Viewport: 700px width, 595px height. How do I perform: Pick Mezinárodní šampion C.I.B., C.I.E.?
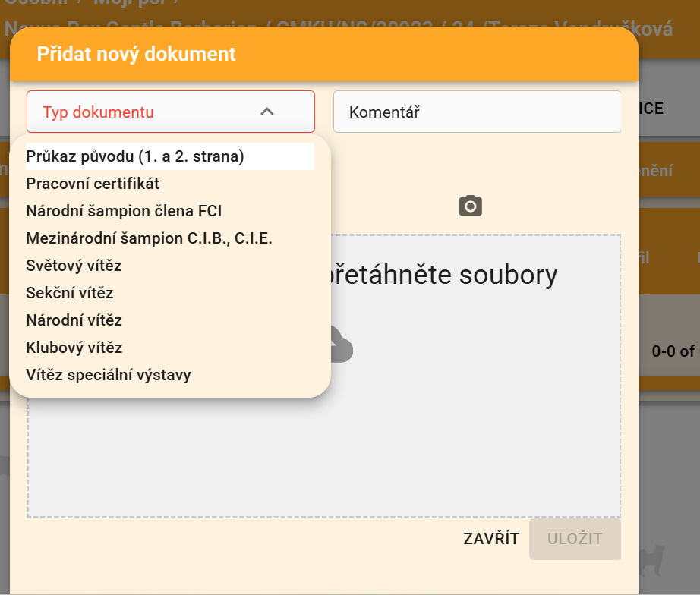[149, 238]
